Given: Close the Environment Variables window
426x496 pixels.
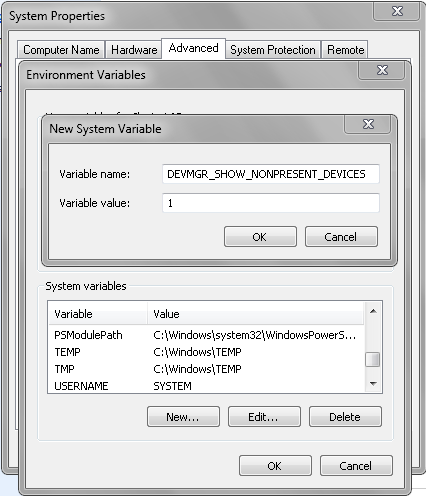Looking at the screenshot, I should click(x=382, y=70).
